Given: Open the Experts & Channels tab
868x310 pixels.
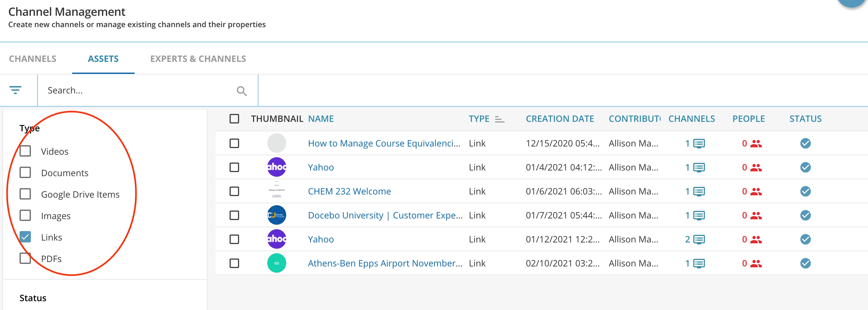Looking at the screenshot, I should 198,59.
